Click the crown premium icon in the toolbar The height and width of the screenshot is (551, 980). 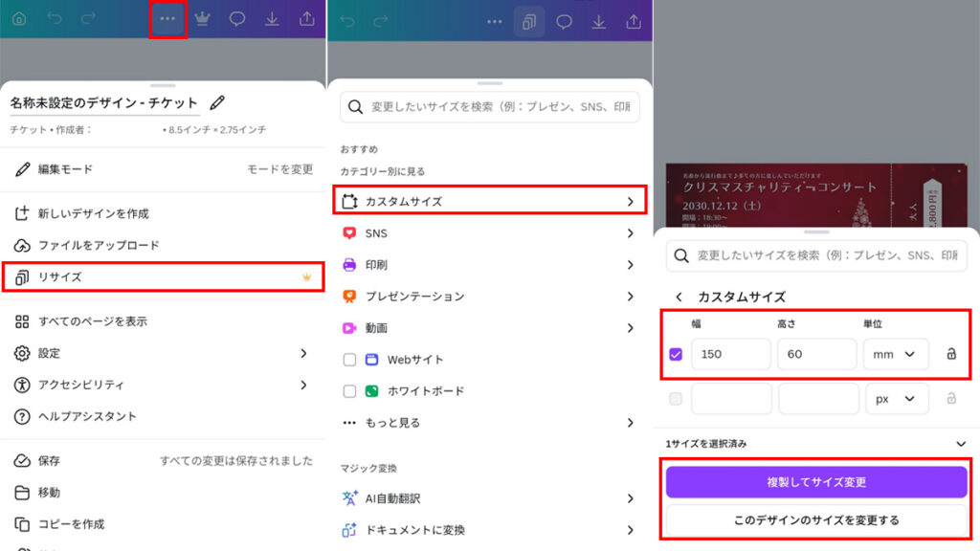pyautogui.click(x=202, y=19)
